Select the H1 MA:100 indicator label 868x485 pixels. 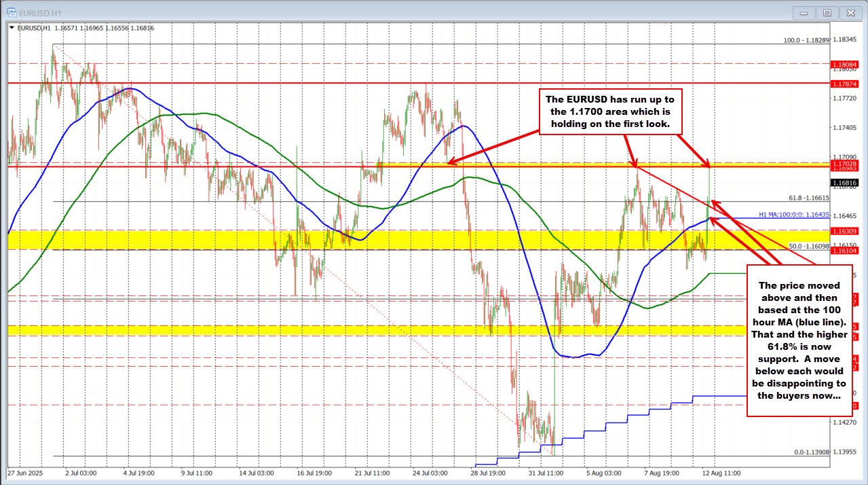pyautogui.click(x=794, y=214)
